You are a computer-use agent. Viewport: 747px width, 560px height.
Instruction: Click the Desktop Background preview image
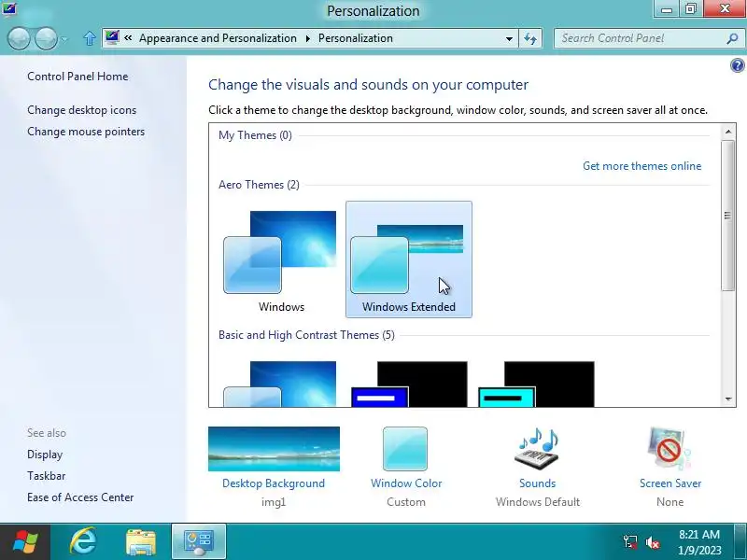[274, 449]
